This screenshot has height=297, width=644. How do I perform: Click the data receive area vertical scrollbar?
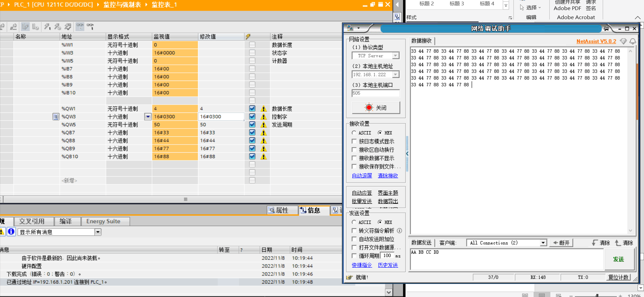630,141
